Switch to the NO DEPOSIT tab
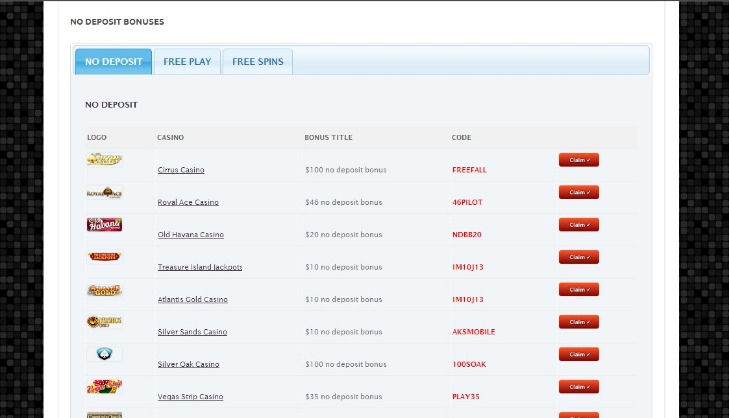The image size is (729, 418). click(113, 61)
